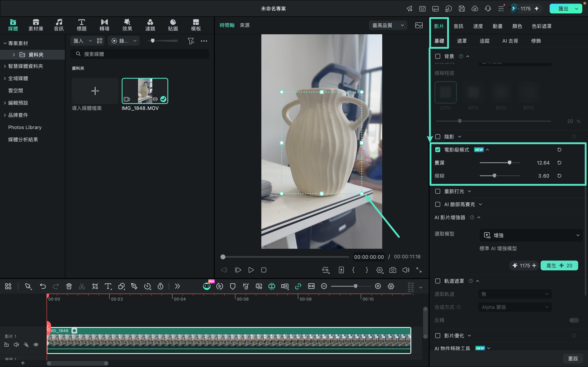Click the 模糊 blur slider track
588x367 pixels.
point(500,176)
